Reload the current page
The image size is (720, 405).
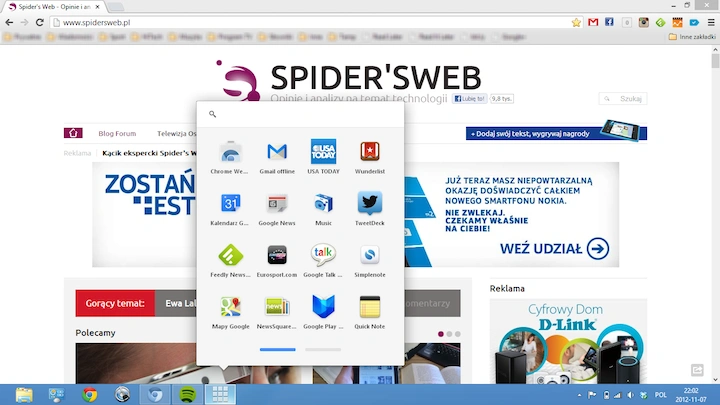pos(39,22)
